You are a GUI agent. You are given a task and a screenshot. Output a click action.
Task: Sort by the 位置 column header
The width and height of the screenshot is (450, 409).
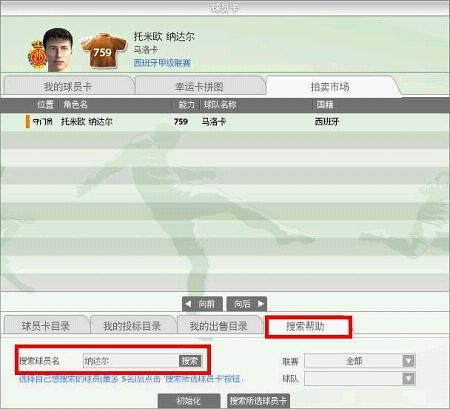click(x=45, y=105)
